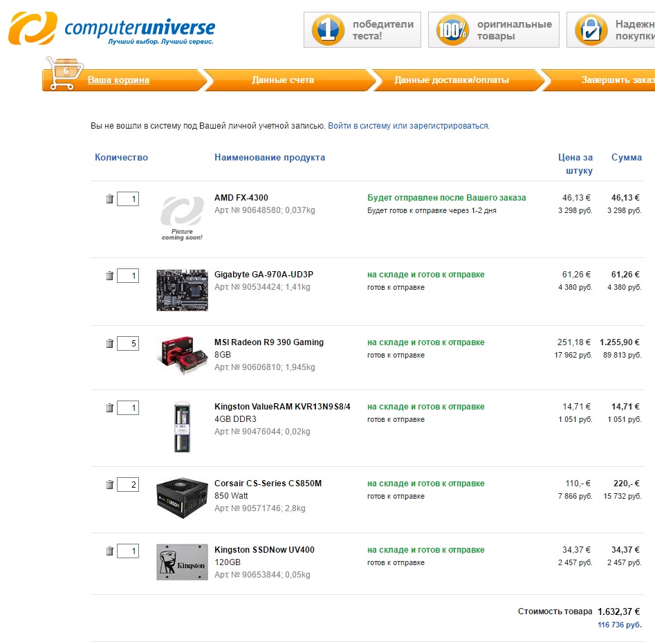Click the secure shopping lock badge
Viewport: 655px width, 644px height.
[x=611, y=30]
